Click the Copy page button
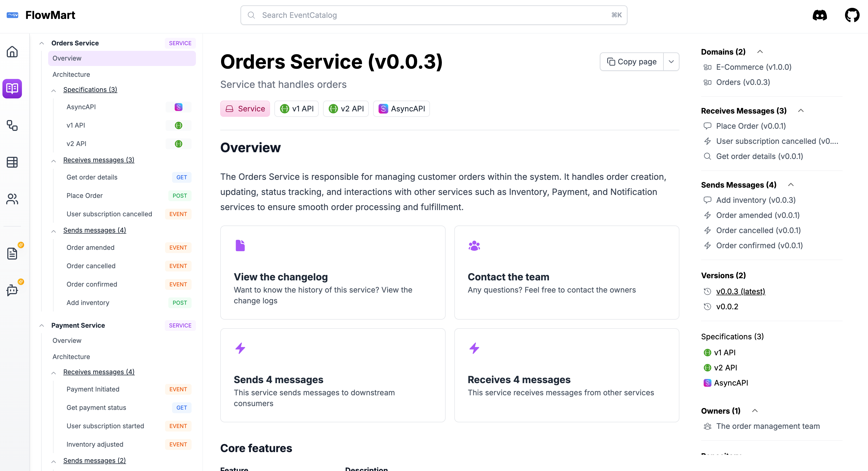 point(632,62)
